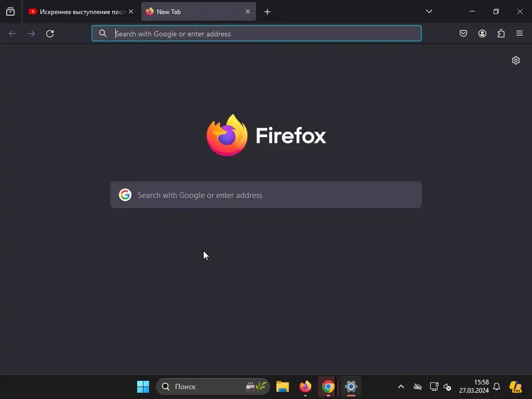Switch to the YouTube tab
This screenshot has height=399, width=532.
coord(82,11)
